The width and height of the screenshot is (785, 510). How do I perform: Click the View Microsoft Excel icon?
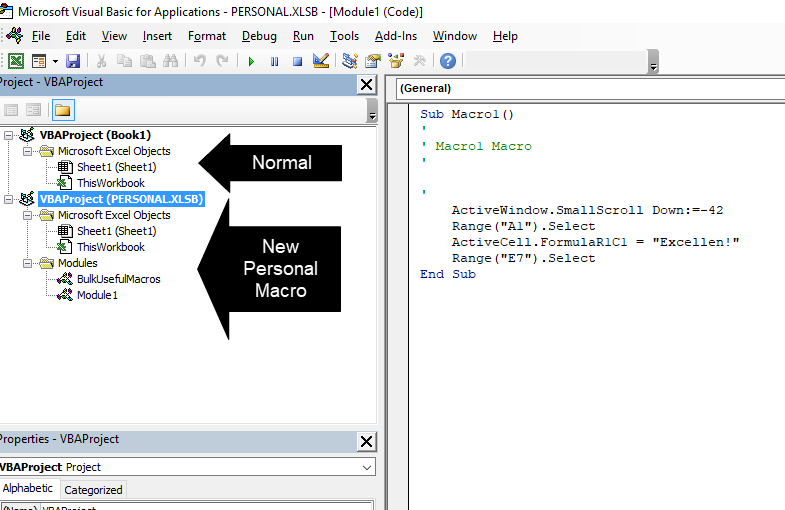[x=16, y=61]
